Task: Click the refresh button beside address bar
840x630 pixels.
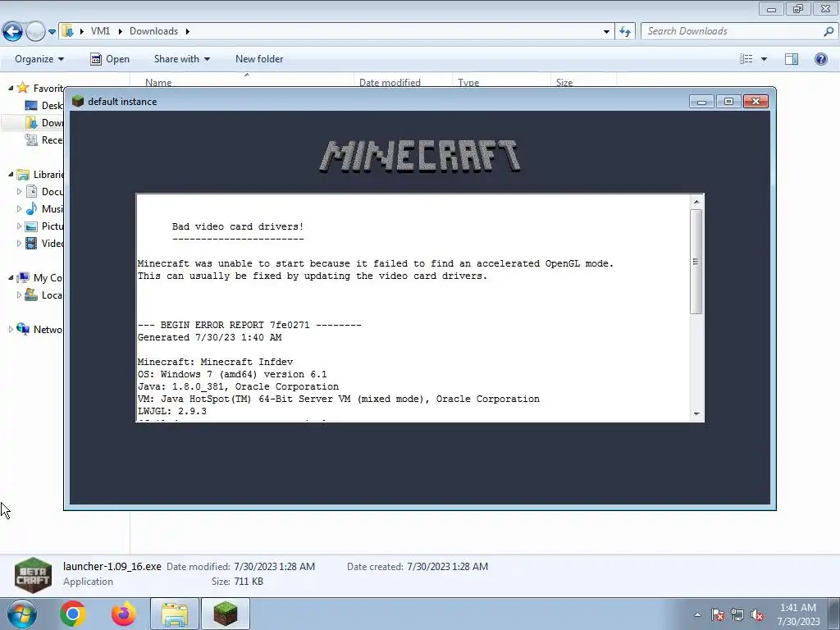Action: (x=624, y=32)
